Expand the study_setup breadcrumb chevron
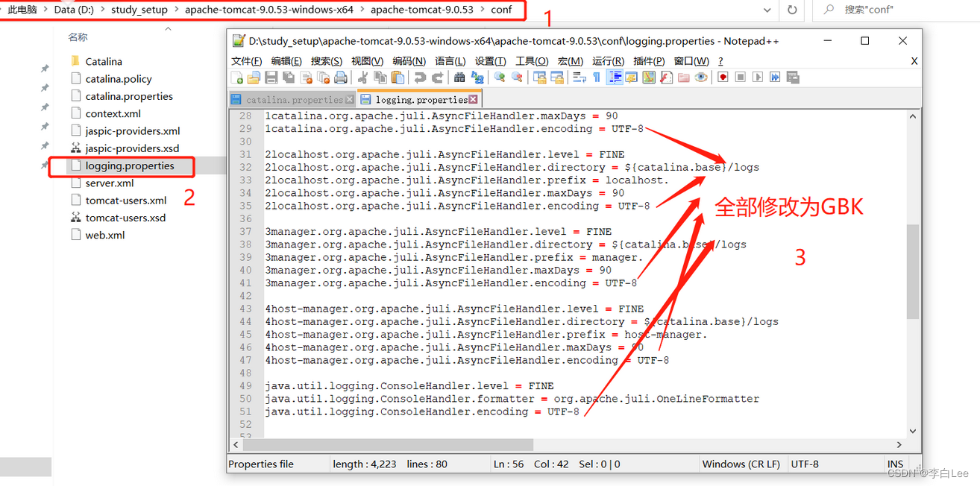 [x=175, y=10]
